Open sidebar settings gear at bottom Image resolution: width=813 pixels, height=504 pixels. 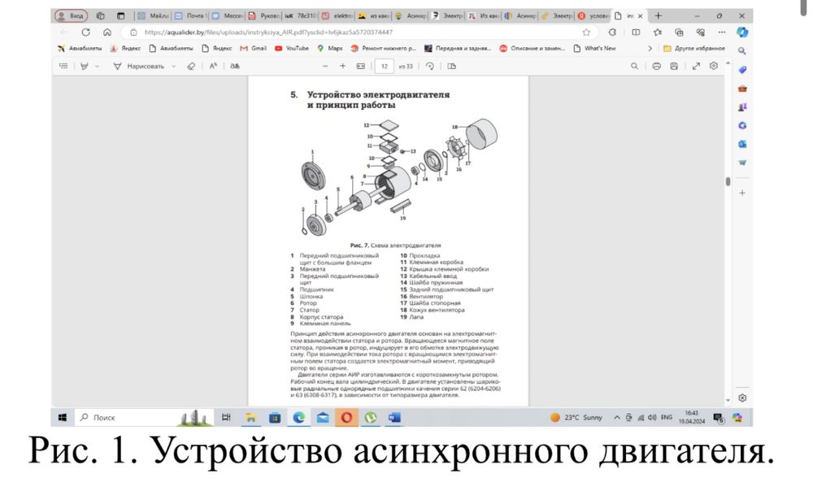[742, 398]
